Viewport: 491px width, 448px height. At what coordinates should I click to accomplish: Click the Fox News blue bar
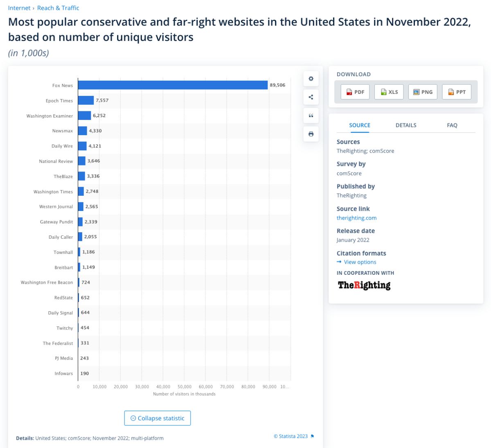(173, 85)
